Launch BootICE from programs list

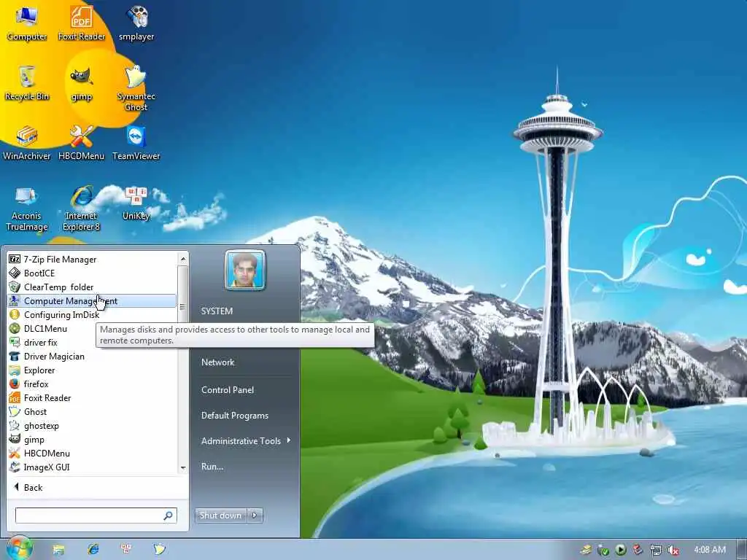tap(91, 273)
